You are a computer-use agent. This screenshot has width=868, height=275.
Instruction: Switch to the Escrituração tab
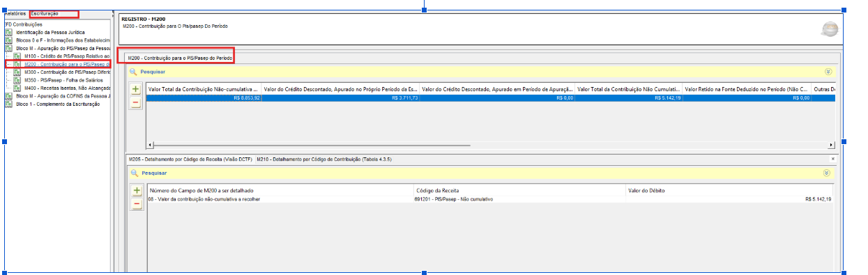point(45,14)
